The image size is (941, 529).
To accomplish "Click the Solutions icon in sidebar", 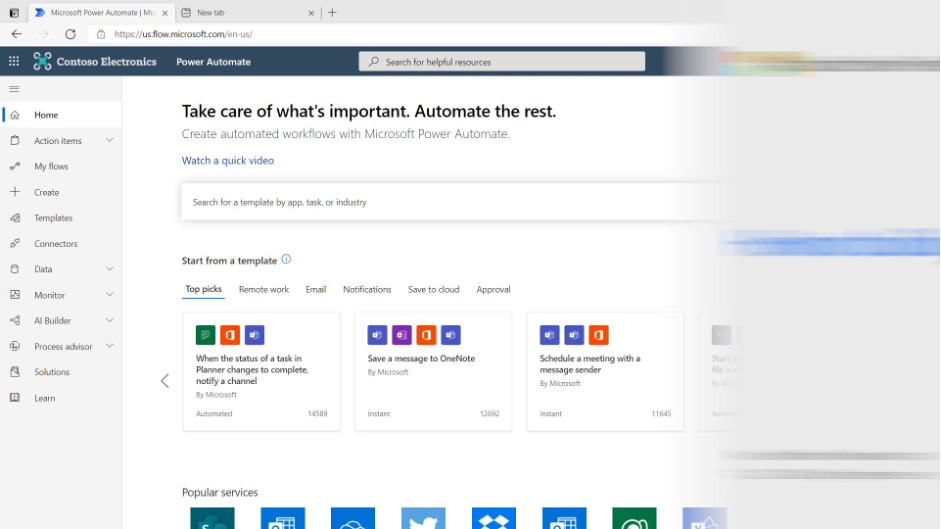I will point(15,372).
